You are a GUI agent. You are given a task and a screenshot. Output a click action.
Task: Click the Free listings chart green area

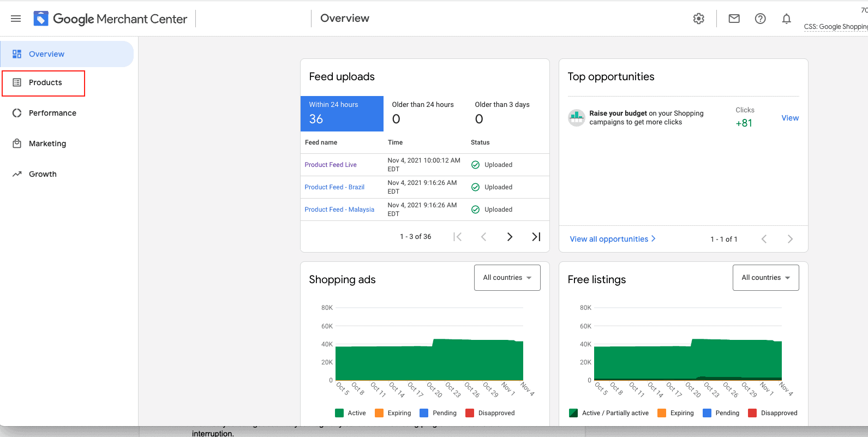tap(688, 360)
